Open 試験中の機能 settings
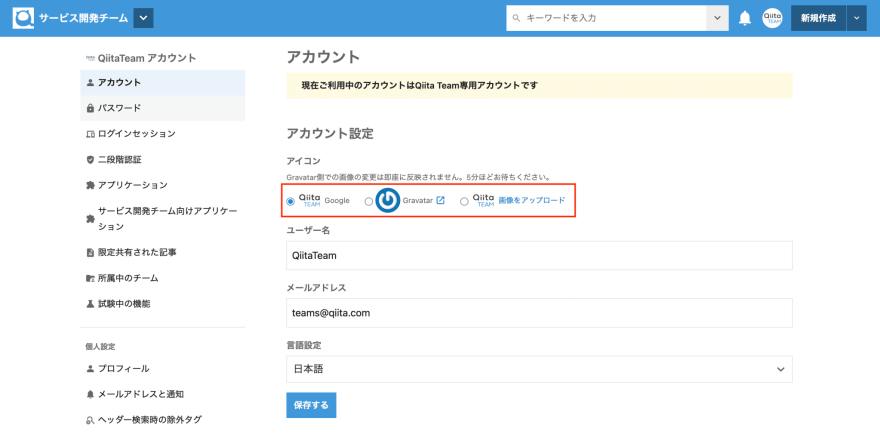880x443 pixels. click(163, 304)
